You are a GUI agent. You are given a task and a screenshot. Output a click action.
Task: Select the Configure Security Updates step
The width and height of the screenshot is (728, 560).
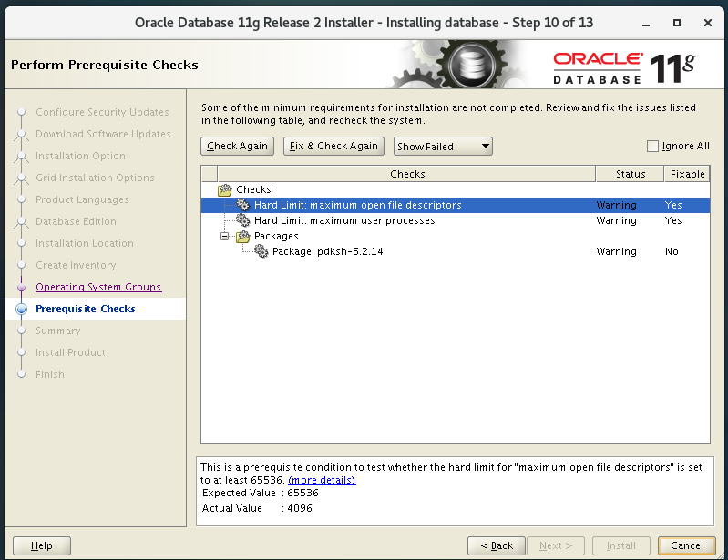click(x=102, y=112)
